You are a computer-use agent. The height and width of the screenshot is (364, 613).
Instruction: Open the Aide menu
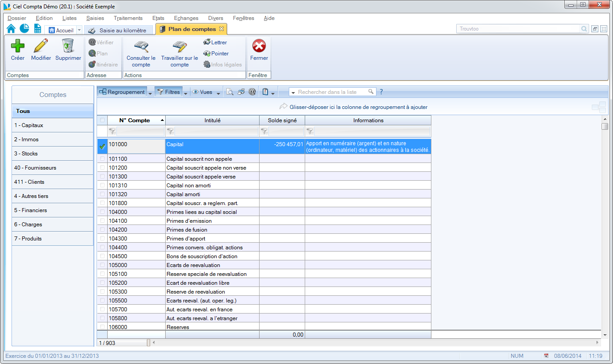tap(269, 18)
